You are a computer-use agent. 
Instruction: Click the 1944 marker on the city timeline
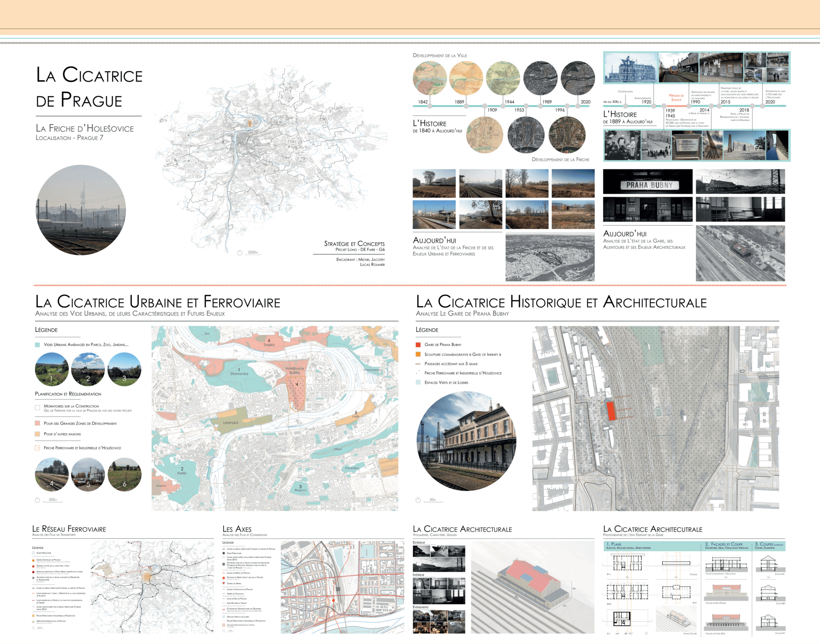[503, 106]
